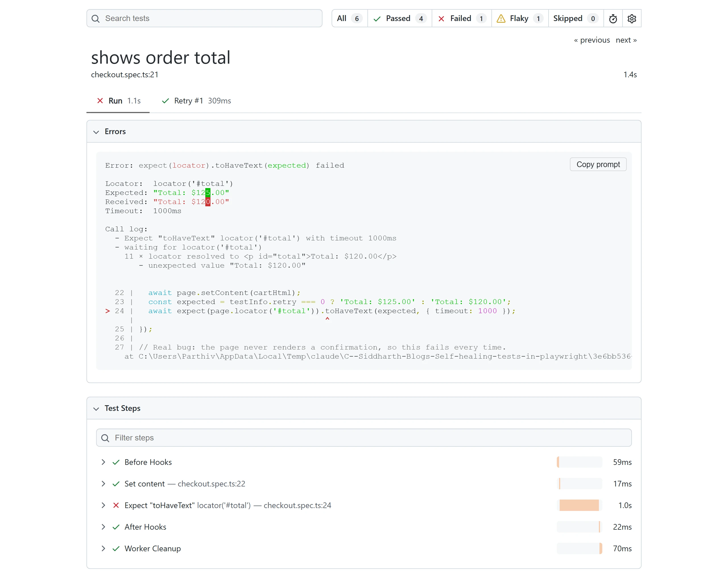Collapse the Test Steps section chevron
The height and width of the screenshot is (574, 728).
(x=96, y=409)
